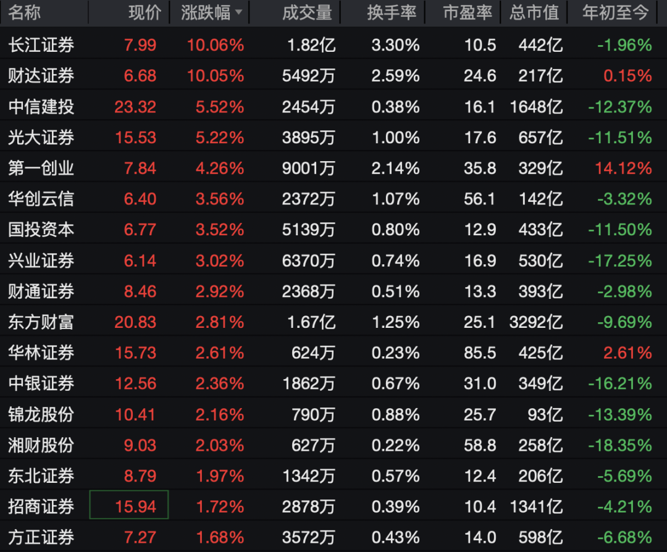The image size is (667, 552).
Task: Select the 光大证券 row
Action: point(41,137)
